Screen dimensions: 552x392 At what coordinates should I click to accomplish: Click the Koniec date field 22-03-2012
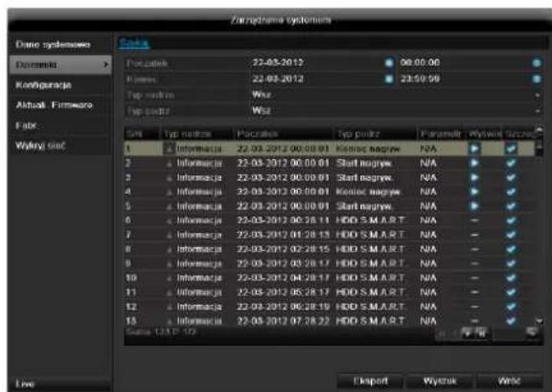[317, 79]
